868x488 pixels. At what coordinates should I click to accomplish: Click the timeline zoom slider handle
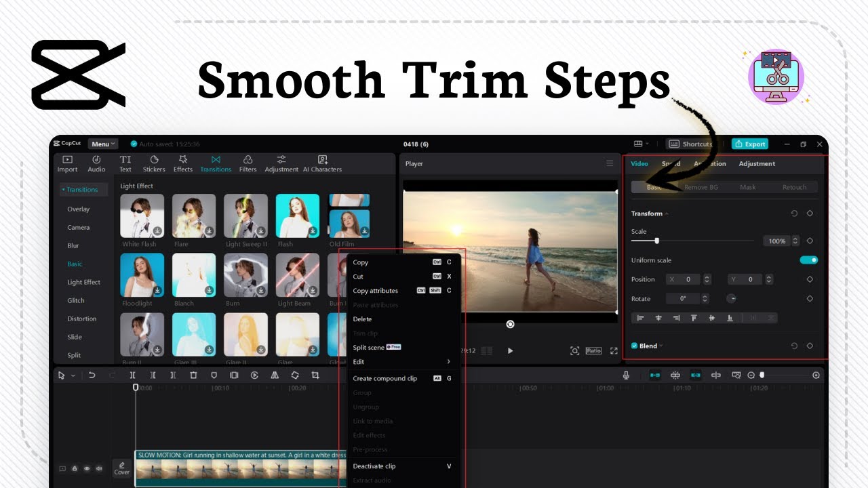coord(762,375)
